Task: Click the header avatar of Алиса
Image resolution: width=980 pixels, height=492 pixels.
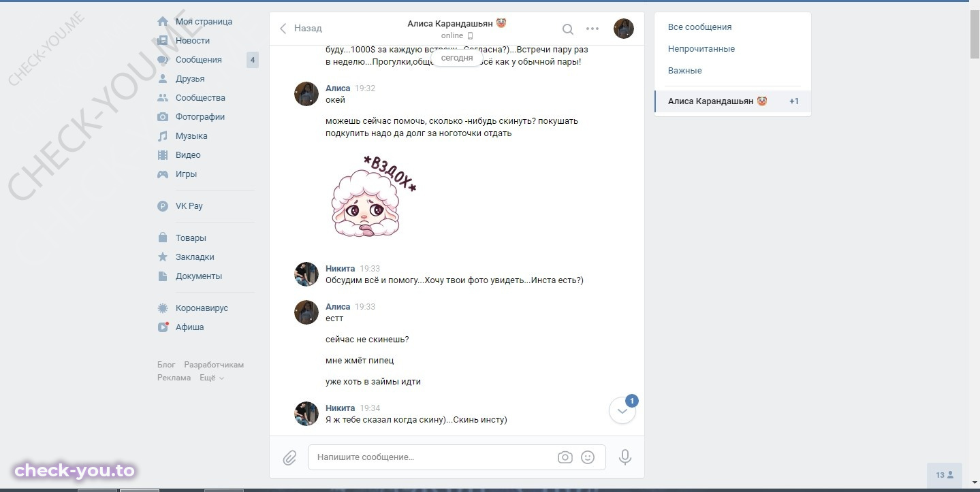Action: (624, 29)
